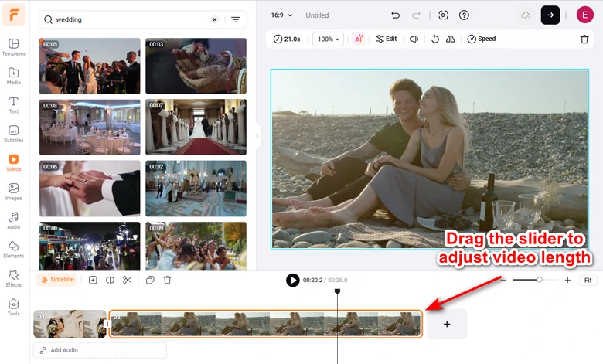Select the Videos sidebar panel
Viewport: 603px width, 364px height.
(13, 162)
